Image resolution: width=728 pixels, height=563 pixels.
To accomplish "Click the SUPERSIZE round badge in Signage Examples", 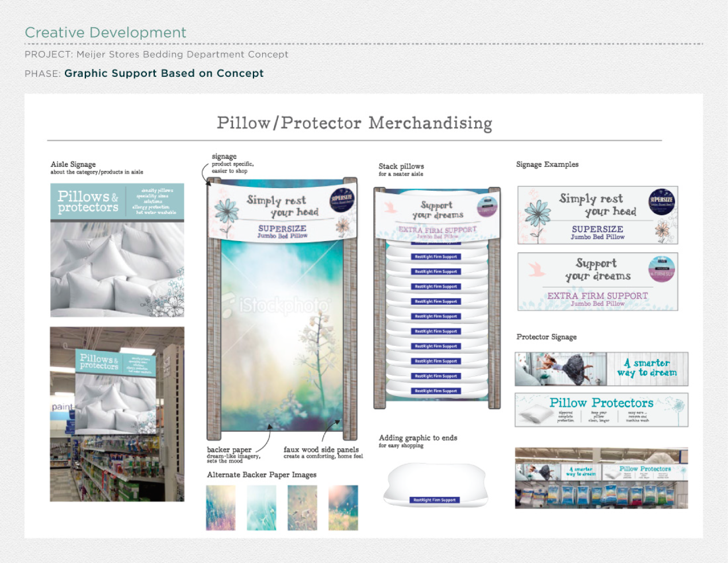I will (x=662, y=201).
